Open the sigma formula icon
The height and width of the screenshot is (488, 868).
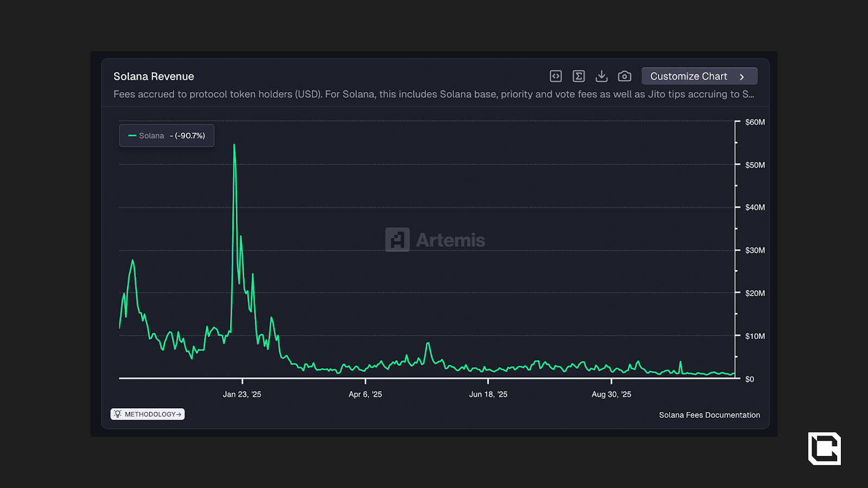point(579,76)
